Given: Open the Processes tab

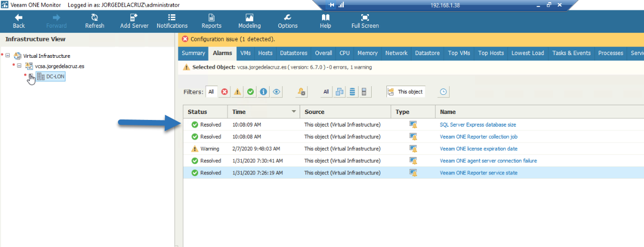Looking at the screenshot, I should [x=611, y=53].
